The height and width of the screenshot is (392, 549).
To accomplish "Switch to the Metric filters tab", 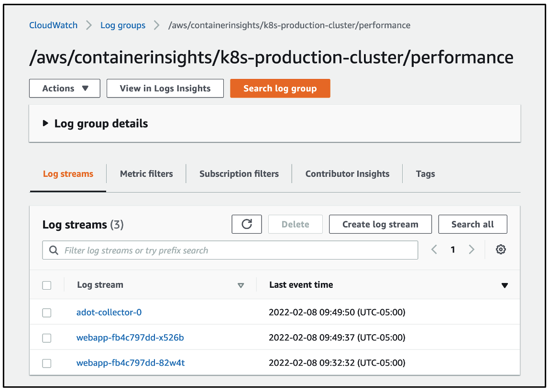I will pyautogui.click(x=146, y=174).
